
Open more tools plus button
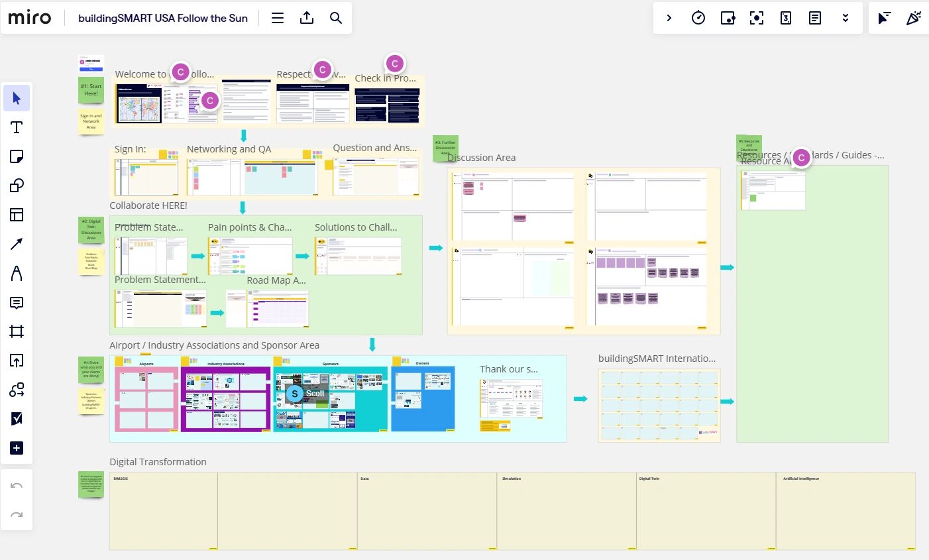(17, 448)
